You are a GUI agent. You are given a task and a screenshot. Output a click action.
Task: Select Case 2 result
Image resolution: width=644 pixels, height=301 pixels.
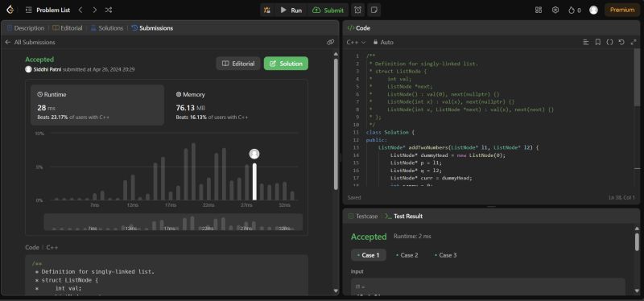pos(407,255)
